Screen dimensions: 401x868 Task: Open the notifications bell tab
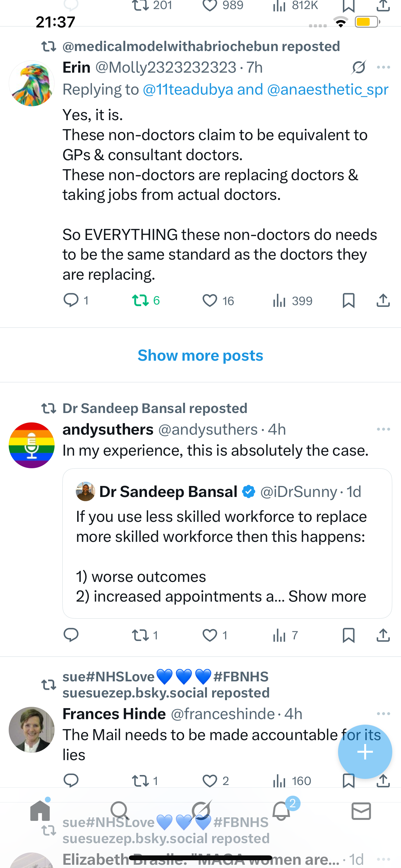[x=281, y=811]
